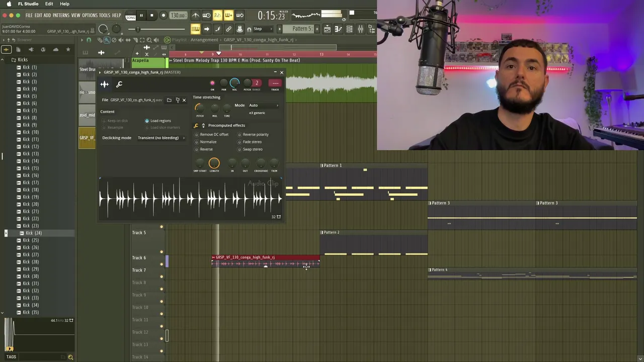644x362 pixels.
Task: Open the Apple menu
Action: click(9, 4)
